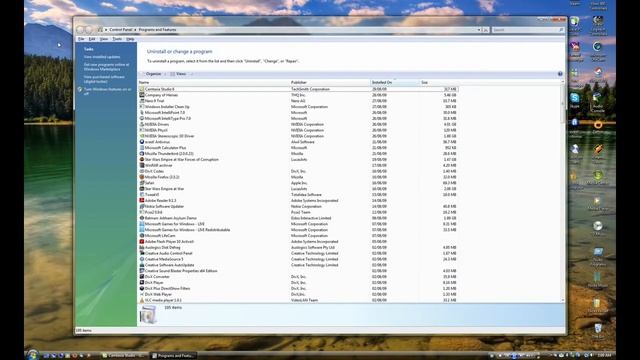Select the NVIDIA PhysX row
The width and height of the screenshot is (640, 360).
(x=298, y=130)
